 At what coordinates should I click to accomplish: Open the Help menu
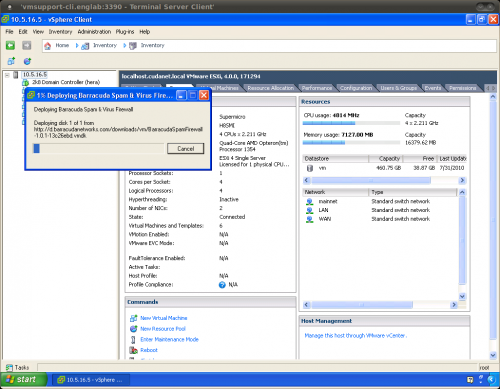pyautogui.click(x=145, y=32)
